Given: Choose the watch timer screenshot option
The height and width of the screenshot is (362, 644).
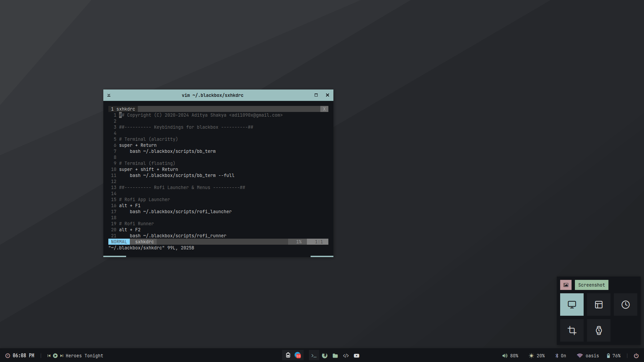Looking at the screenshot, I should (x=598, y=330).
